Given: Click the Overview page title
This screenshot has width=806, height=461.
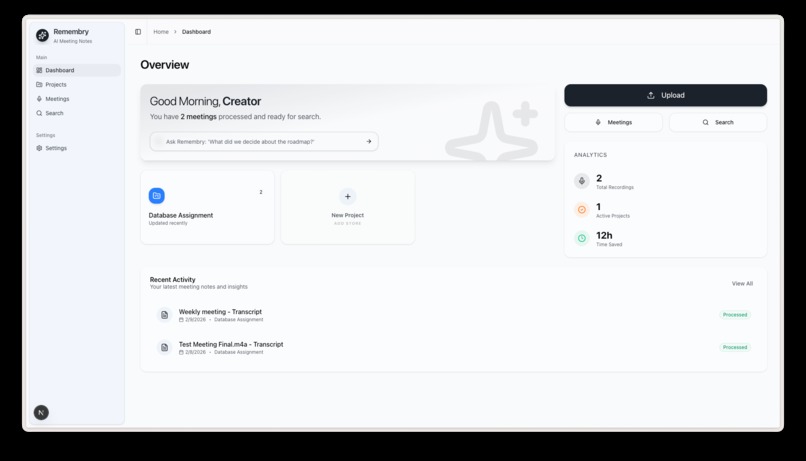Looking at the screenshot, I should point(164,65).
